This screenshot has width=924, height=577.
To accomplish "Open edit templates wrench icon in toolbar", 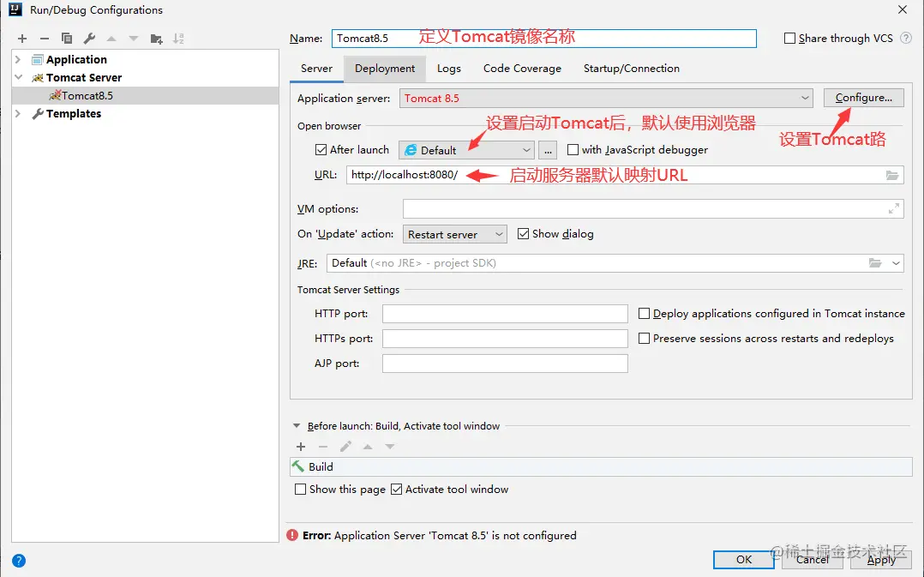I will pos(89,39).
